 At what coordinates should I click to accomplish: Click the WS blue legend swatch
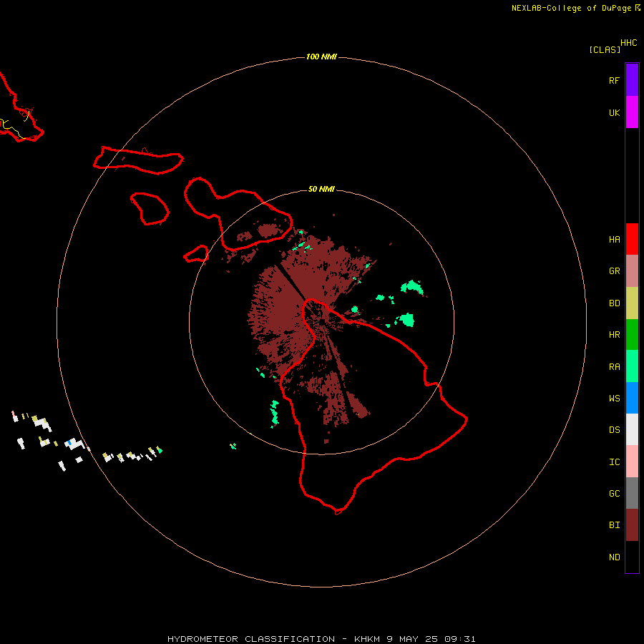pyautogui.click(x=632, y=398)
